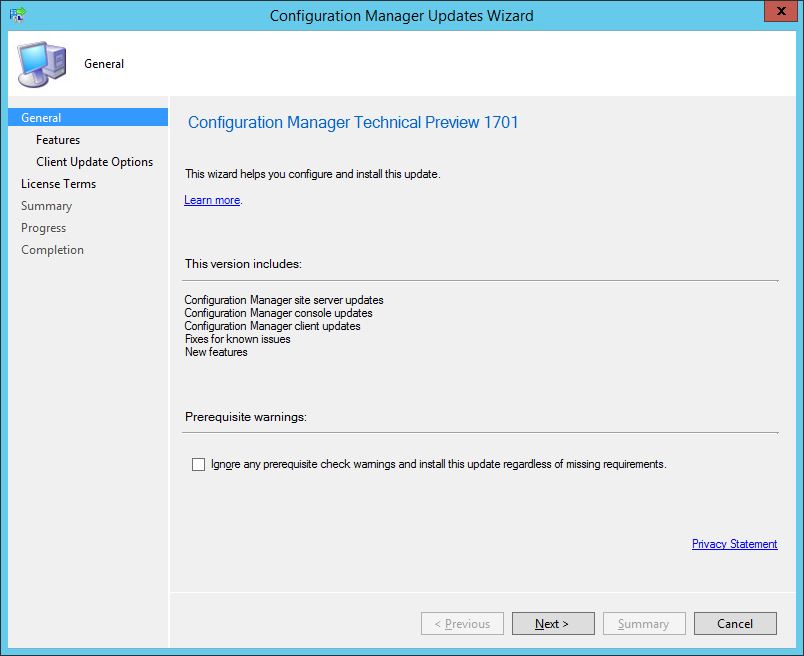Select the Progress step
This screenshot has height=656, width=804.
(43, 227)
